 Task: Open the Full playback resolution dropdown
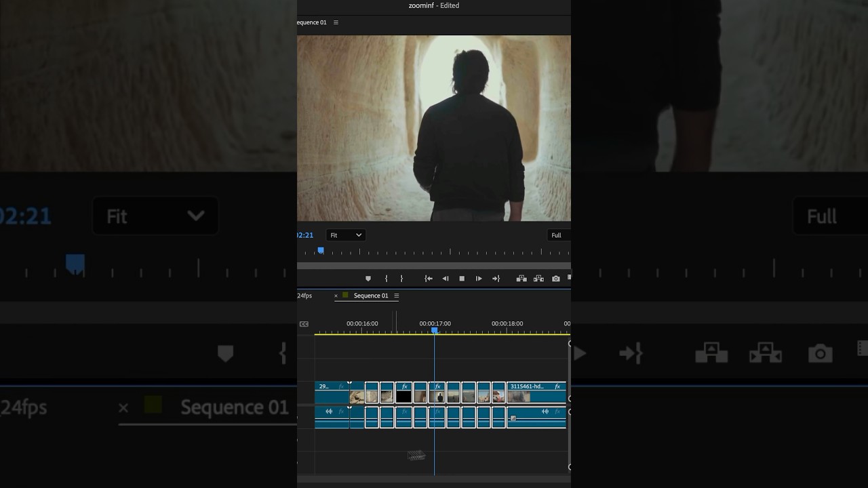click(559, 235)
